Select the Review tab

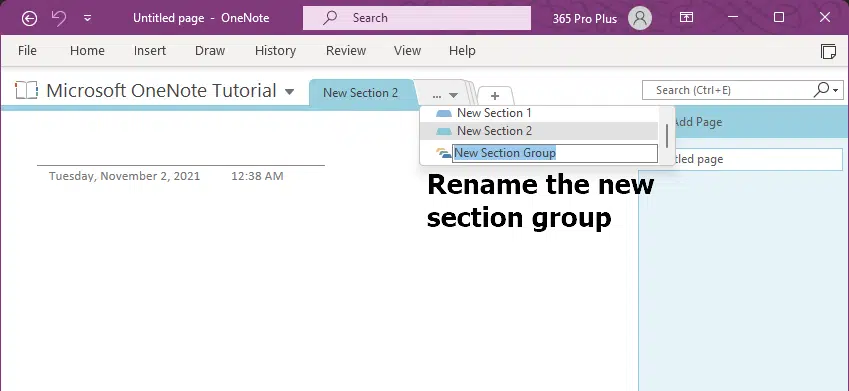tap(346, 50)
